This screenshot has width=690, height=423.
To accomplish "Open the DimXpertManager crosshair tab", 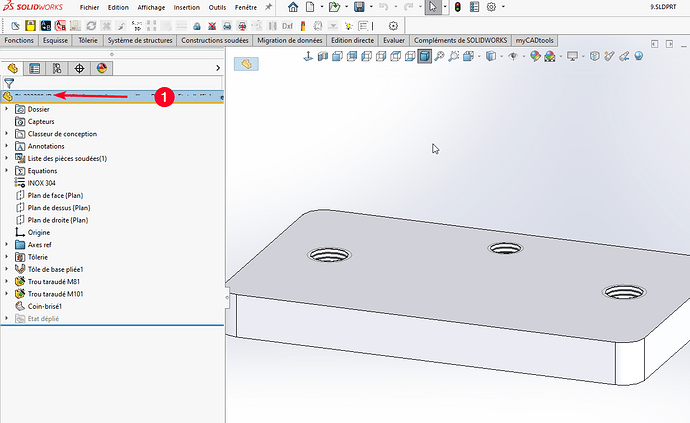I will [79, 68].
